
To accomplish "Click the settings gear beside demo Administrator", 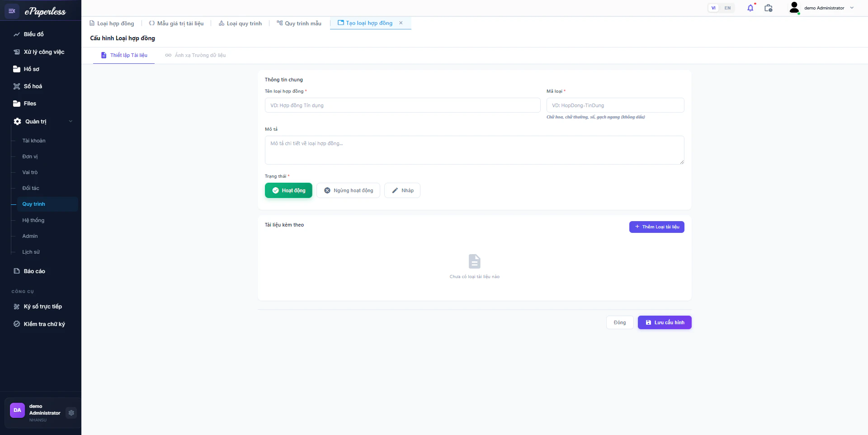I will pos(71,413).
